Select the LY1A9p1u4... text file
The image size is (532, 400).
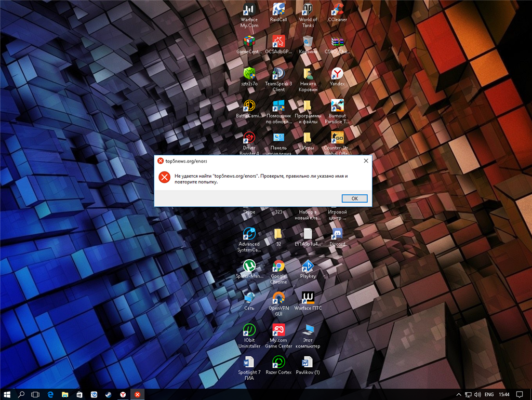pyautogui.click(x=308, y=237)
